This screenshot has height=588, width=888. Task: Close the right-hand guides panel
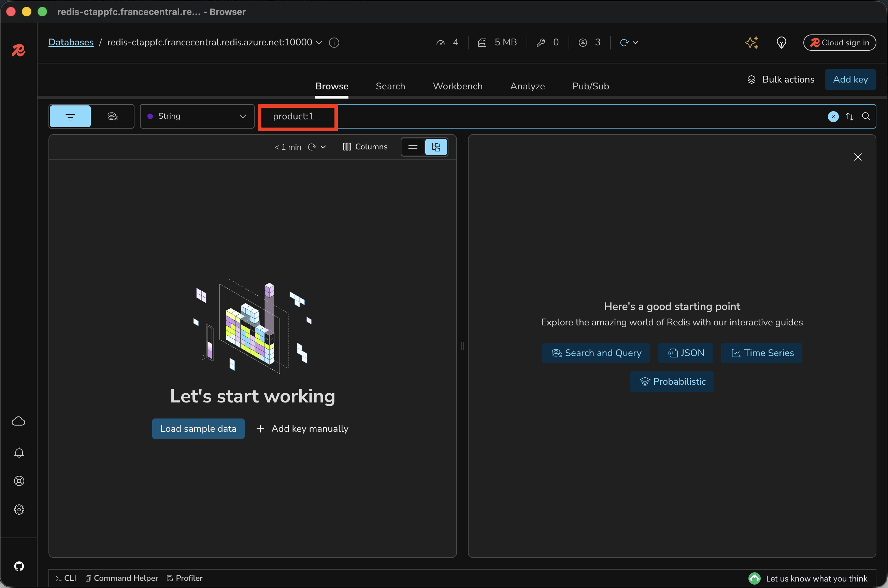[858, 157]
